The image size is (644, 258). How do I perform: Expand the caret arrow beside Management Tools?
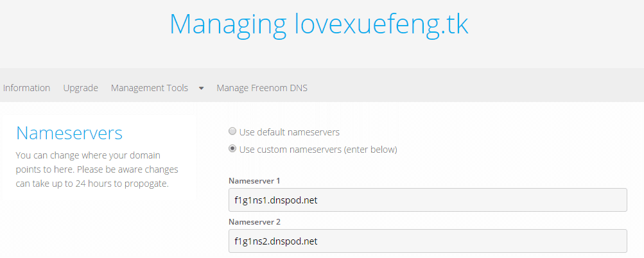click(x=201, y=89)
